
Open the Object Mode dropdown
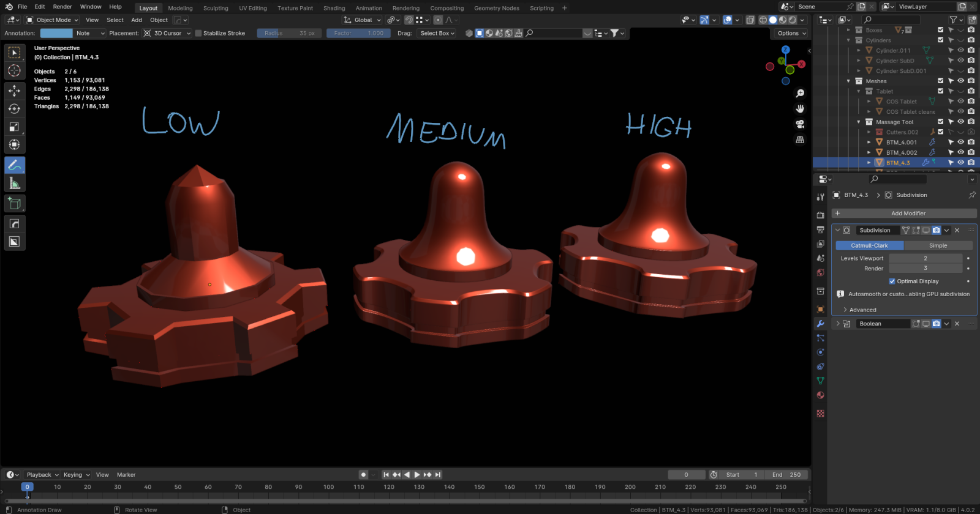point(53,20)
